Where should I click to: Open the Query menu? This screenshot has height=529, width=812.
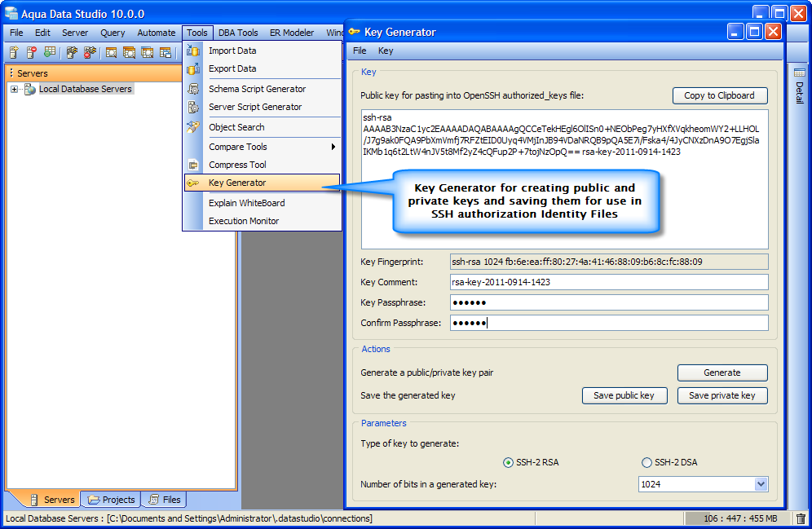point(113,33)
